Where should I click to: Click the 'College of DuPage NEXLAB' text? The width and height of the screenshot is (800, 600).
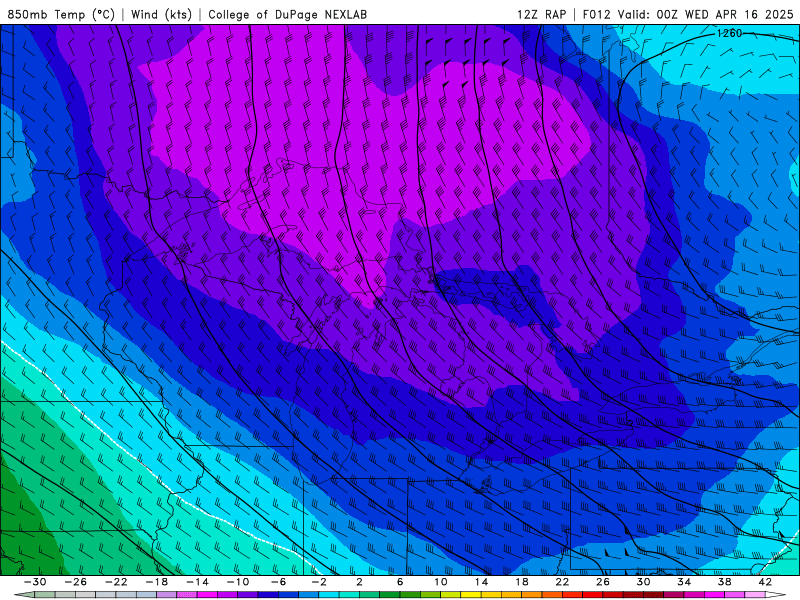click(x=287, y=14)
